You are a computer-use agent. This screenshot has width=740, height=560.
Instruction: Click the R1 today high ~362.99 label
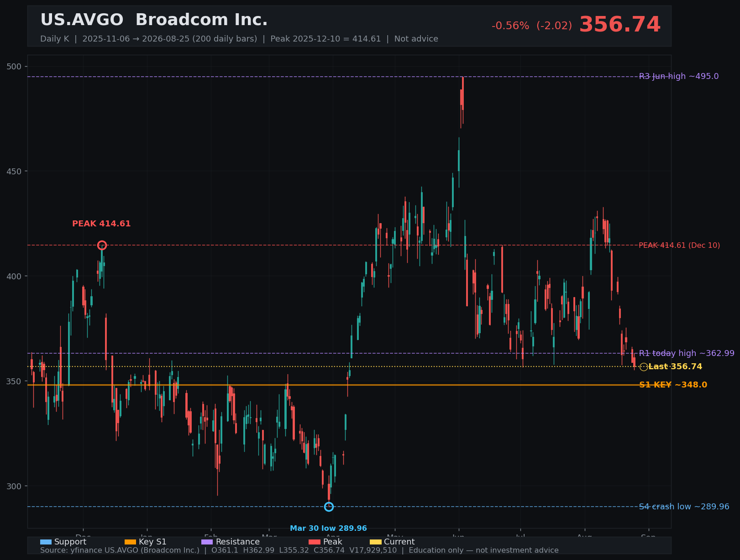687,353
